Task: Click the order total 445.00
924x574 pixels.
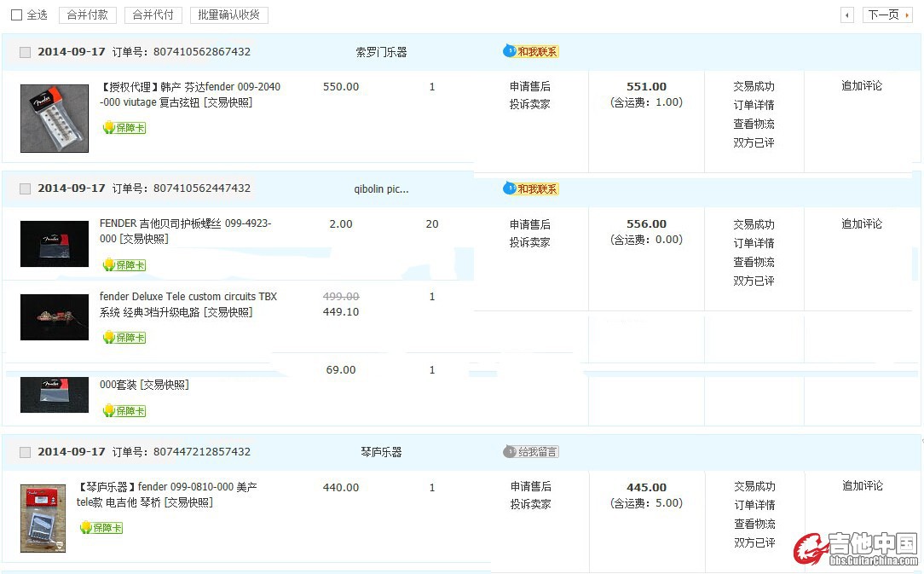Action: pos(646,487)
